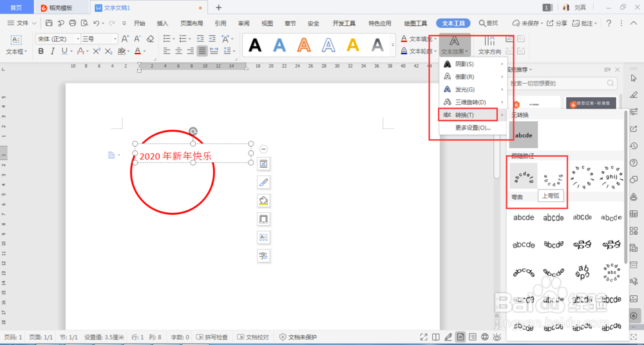Toggle Subscript formatting

108,51
